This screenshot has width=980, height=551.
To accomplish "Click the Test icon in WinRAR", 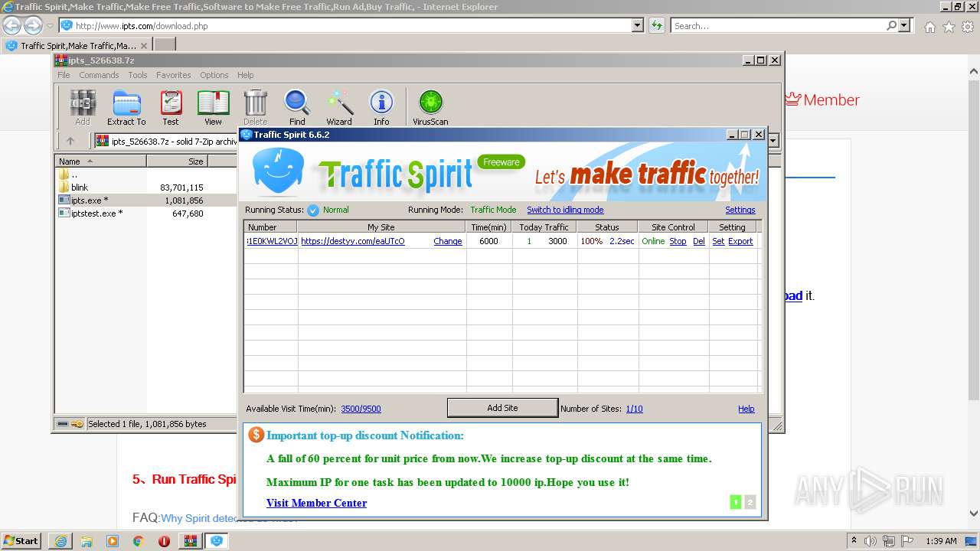I will click(171, 107).
